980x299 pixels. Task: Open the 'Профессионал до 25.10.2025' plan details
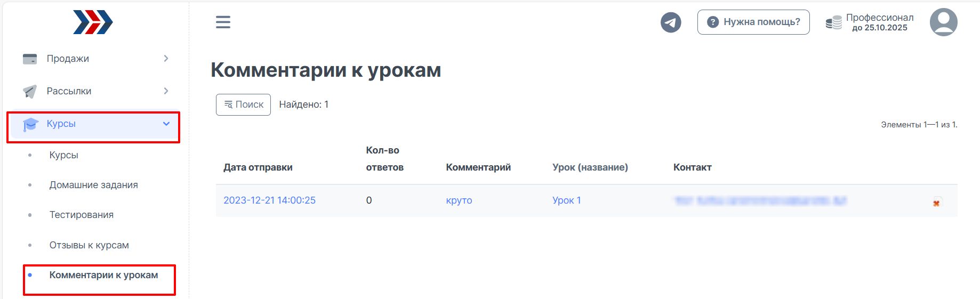click(x=880, y=22)
